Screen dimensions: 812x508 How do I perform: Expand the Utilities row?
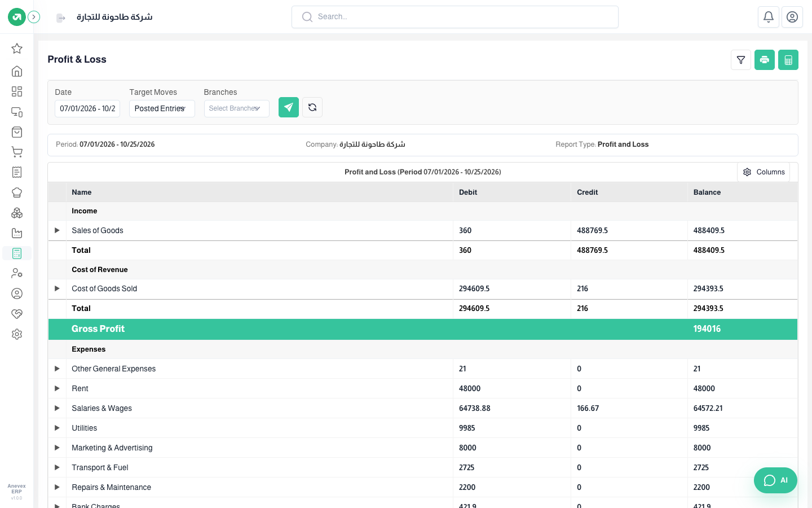pos(57,428)
